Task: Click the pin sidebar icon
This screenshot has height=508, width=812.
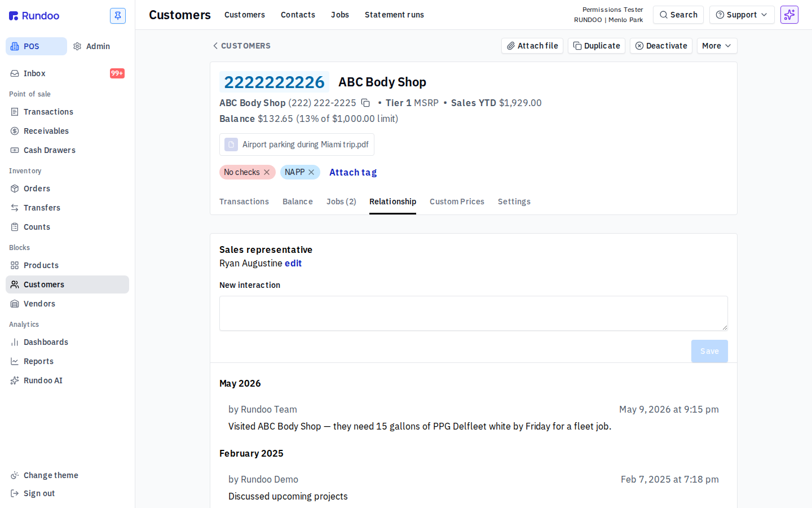Action: click(118, 16)
